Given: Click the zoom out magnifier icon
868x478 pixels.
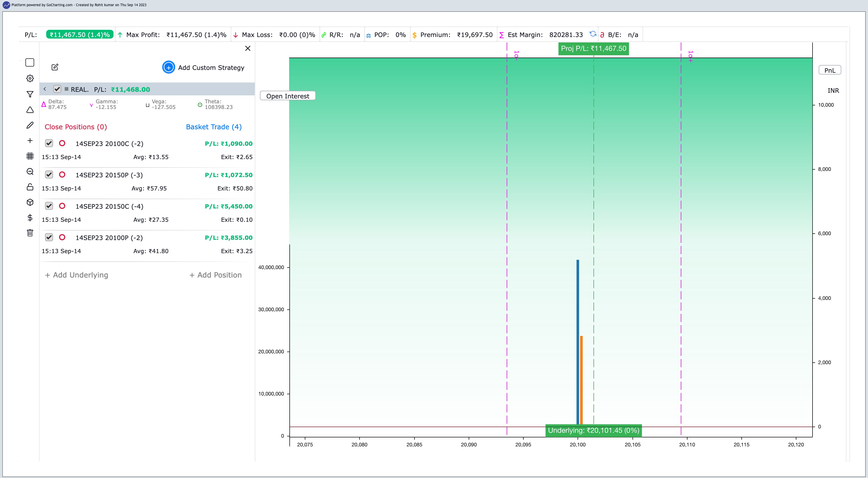Looking at the screenshot, I should 30,172.
